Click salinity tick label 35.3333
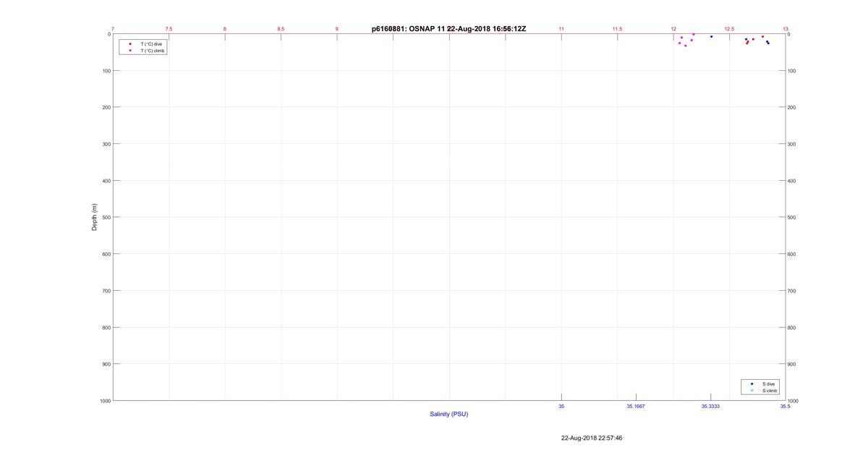This screenshot has height=450, width=868. click(710, 407)
